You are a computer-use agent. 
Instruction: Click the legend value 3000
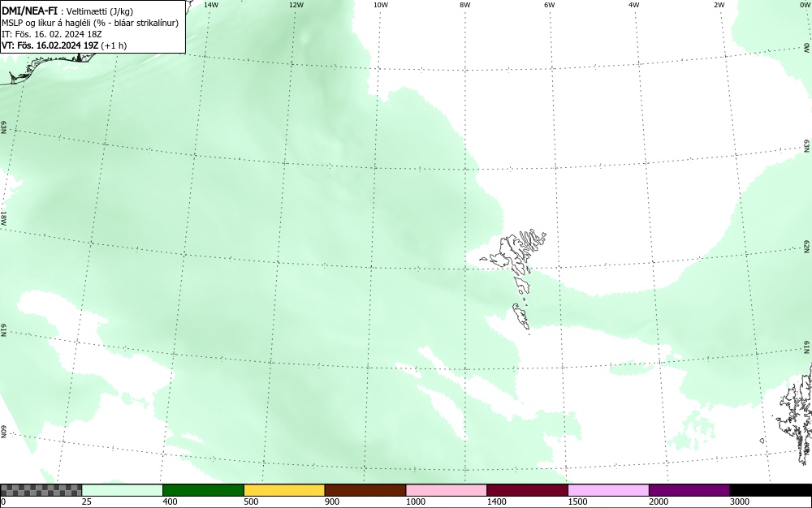coord(740,502)
